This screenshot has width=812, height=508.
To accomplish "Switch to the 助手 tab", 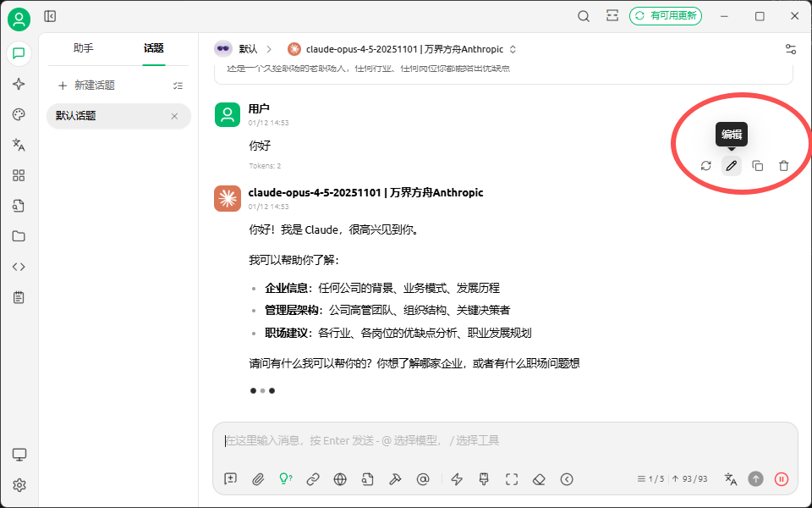I will click(x=84, y=48).
